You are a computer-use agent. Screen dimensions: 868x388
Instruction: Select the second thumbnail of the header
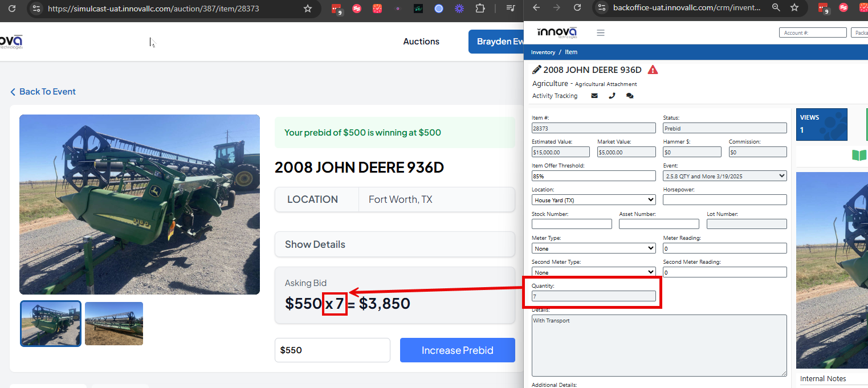114,324
